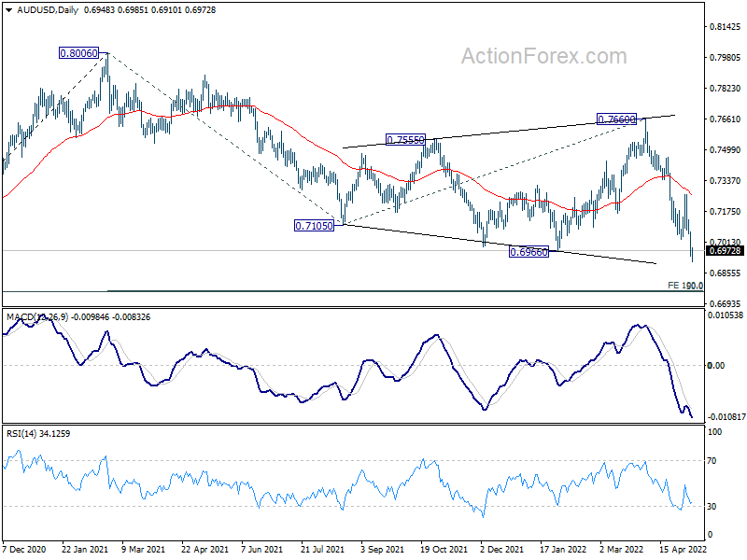Select the RSI 70 level label

712,460
